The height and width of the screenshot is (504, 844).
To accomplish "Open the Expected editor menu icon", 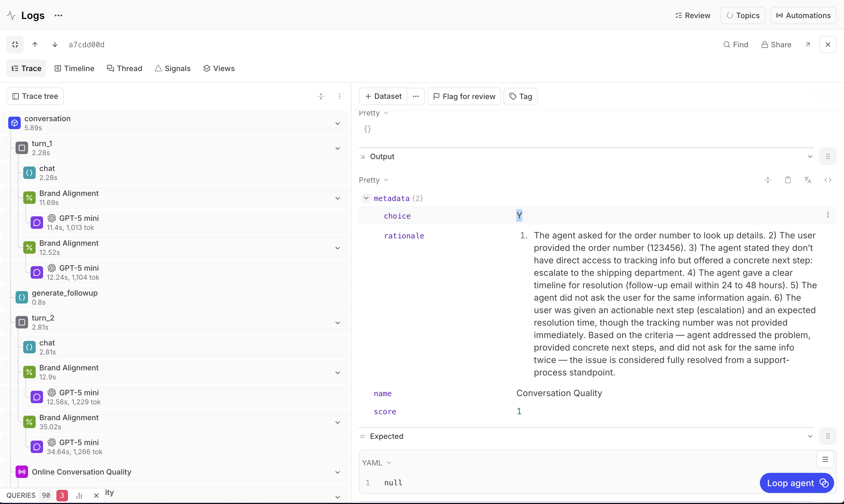I will pyautogui.click(x=825, y=460).
